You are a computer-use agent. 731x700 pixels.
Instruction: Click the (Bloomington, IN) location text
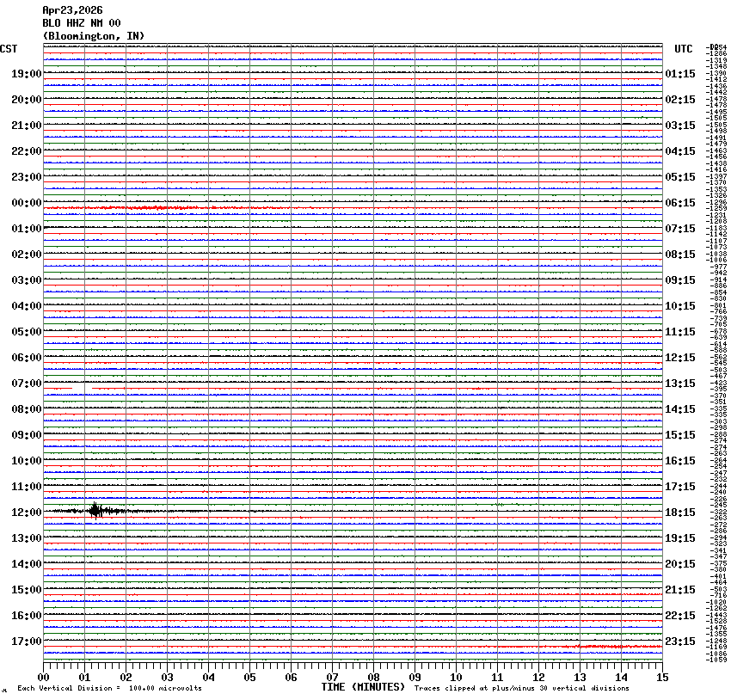[x=93, y=35]
